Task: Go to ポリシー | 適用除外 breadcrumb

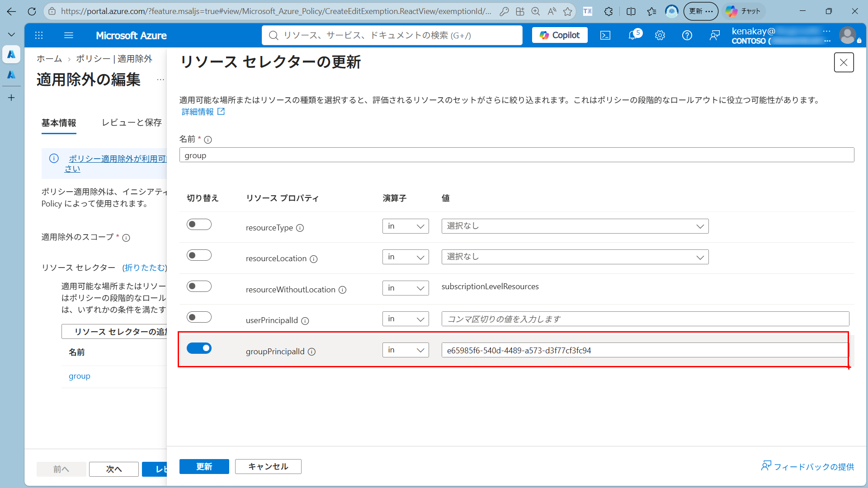Action: click(x=114, y=59)
